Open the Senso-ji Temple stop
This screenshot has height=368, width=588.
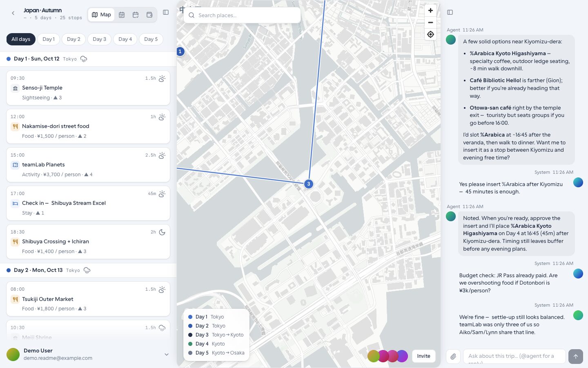coord(88,88)
